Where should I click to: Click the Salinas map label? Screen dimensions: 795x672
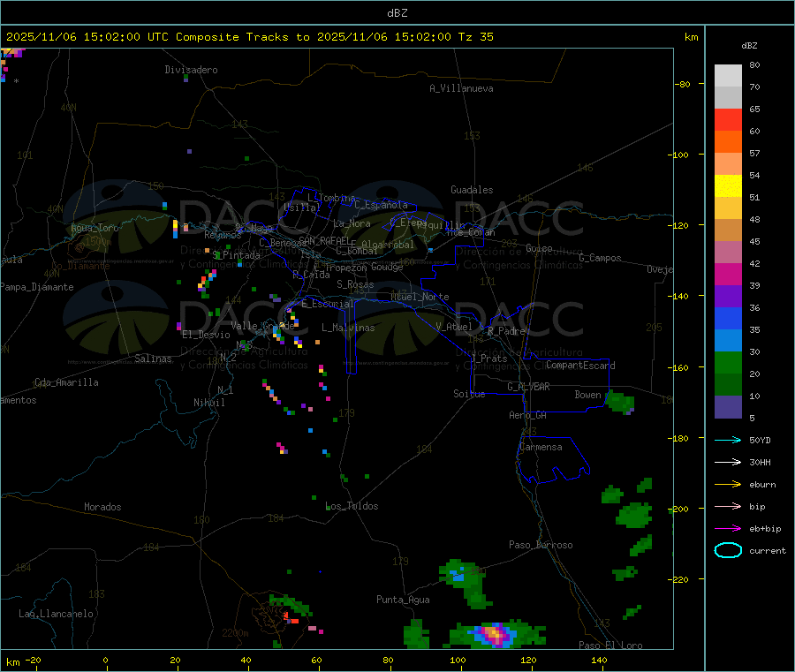tap(153, 359)
